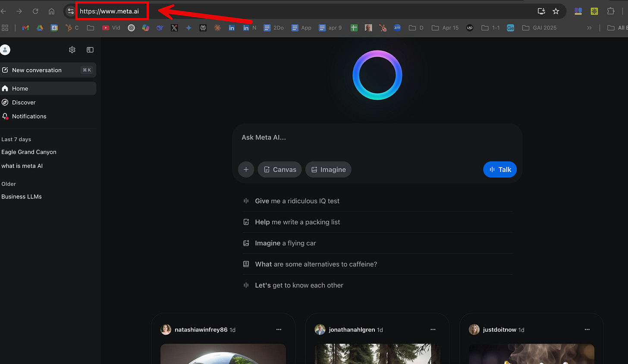Select the Imagine option

pyautogui.click(x=328, y=169)
